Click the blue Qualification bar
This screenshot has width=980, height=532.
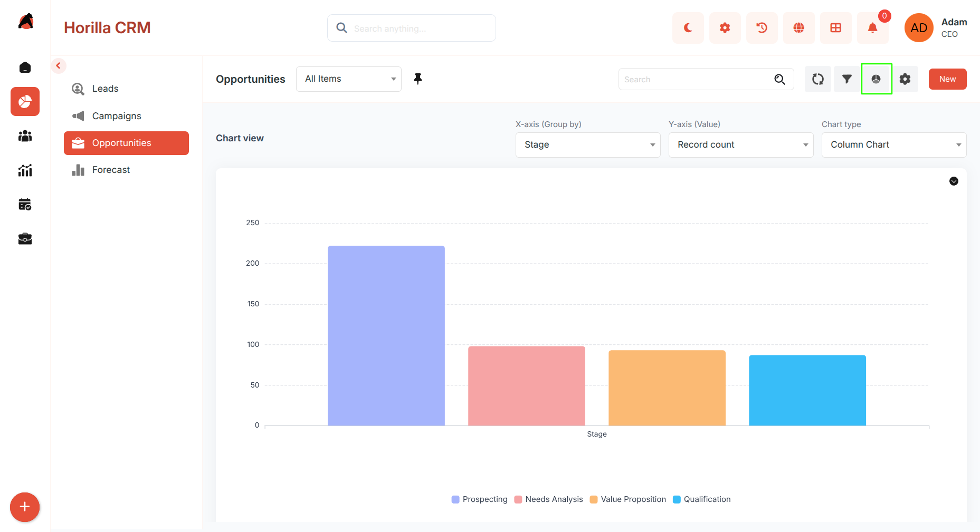807,391
